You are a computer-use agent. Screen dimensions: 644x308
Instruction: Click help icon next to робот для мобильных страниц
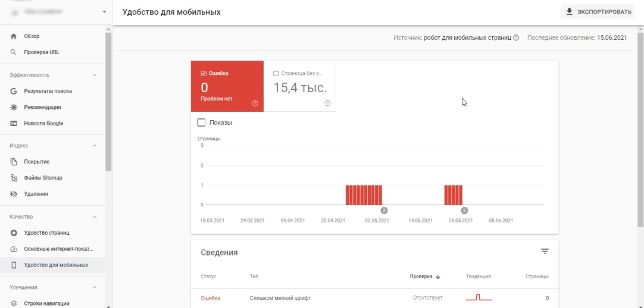pos(516,37)
